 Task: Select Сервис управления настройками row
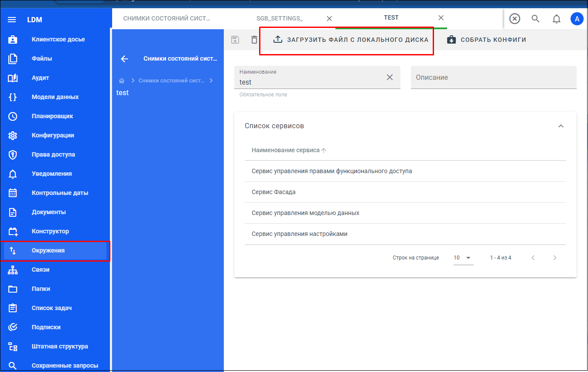coord(405,234)
